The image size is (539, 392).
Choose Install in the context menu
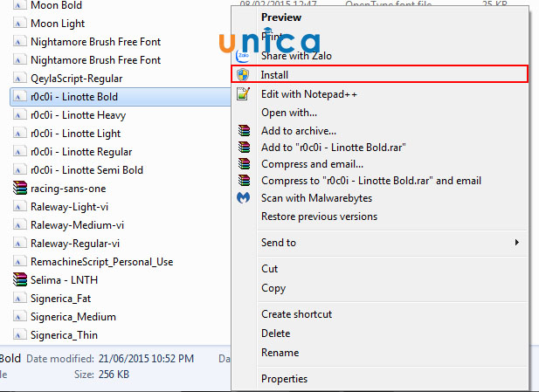tap(379, 74)
